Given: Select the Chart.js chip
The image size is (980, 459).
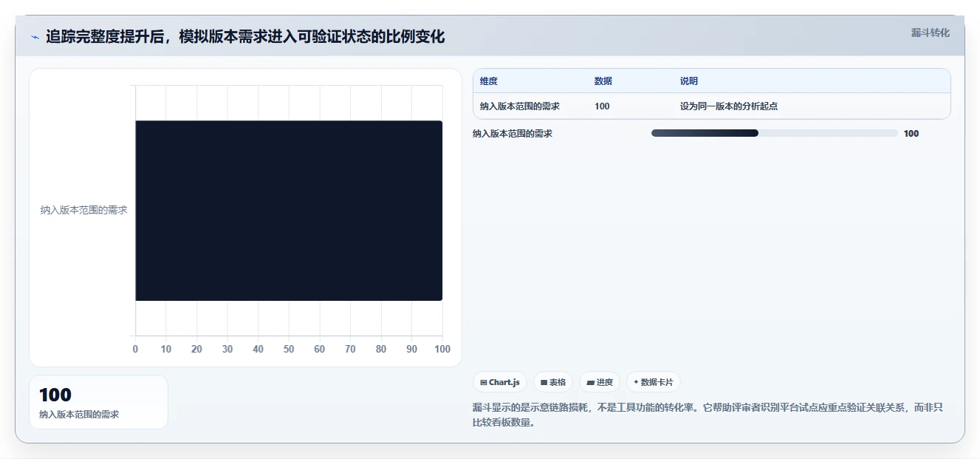Looking at the screenshot, I should point(500,382).
